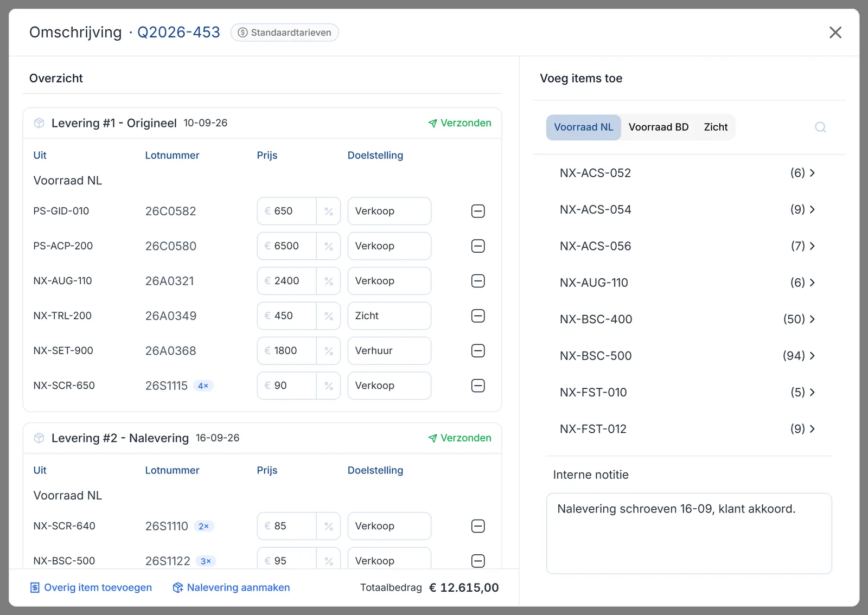The width and height of the screenshot is (868, 615).
Task: Toggle percent discount for NX-SET-900 price
Action: tap(328, 351)
